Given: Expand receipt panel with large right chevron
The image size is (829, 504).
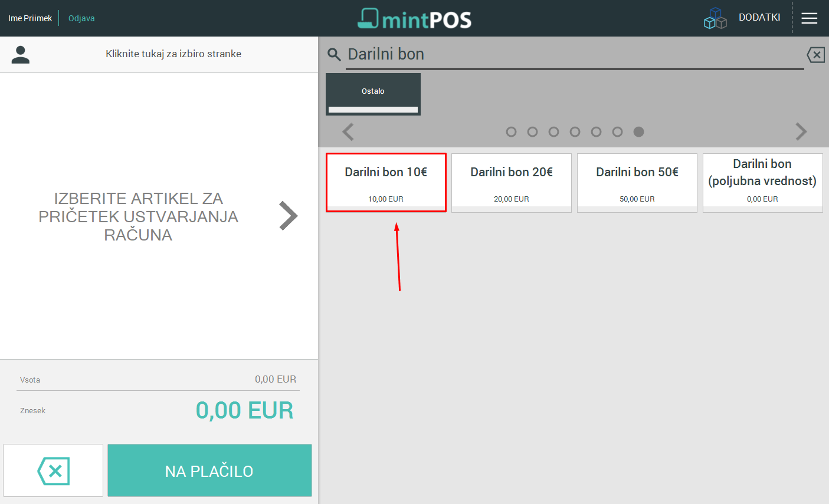Looking at the screenshot, I should [x=288, y=216].
